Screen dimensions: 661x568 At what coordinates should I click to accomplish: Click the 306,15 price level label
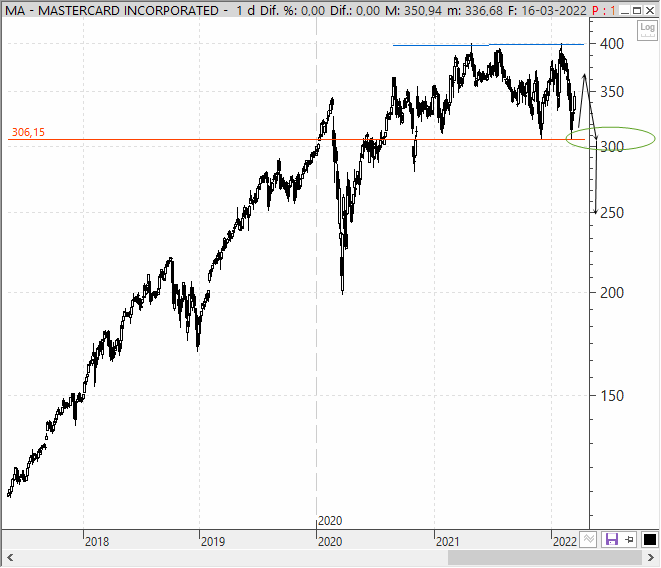(28, 132)
